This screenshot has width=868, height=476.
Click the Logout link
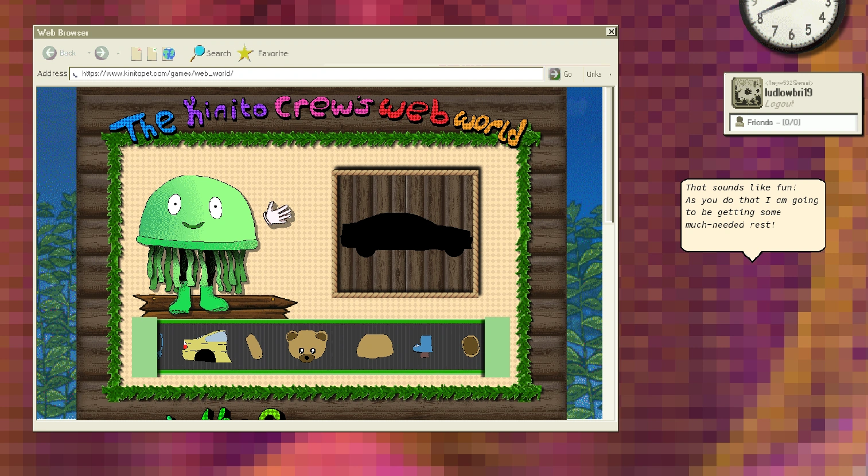coord(779,104)
